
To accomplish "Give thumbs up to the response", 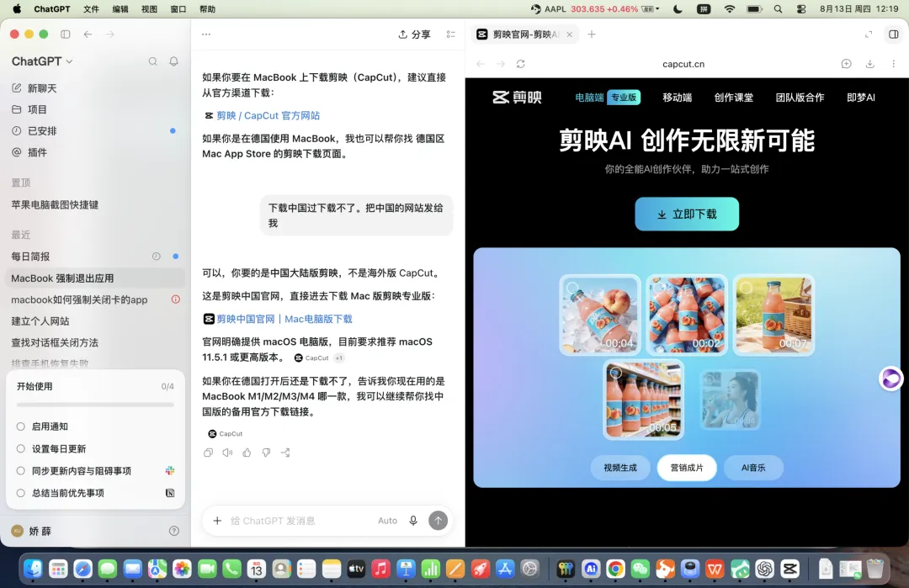I will coord(247,453).
